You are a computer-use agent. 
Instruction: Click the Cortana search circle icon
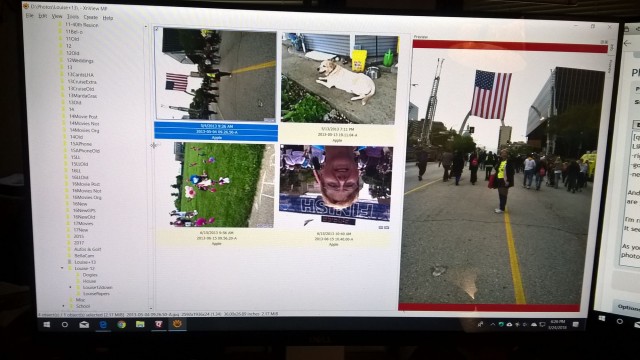tap(64, 324)
